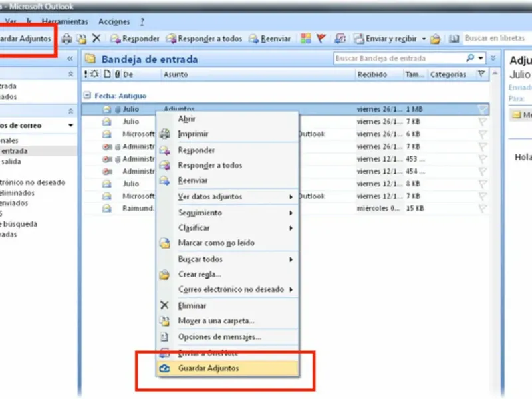The width and height of the screenshot is (532, 399).
Task: Select the Raimund message row
Action: click(286, 208)
